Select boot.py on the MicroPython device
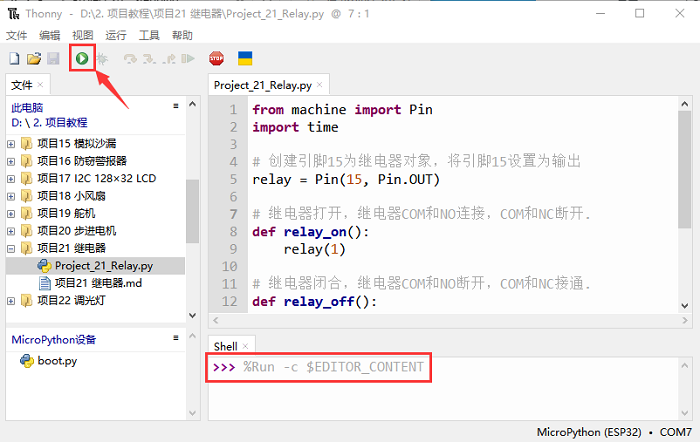 (56, 361)
